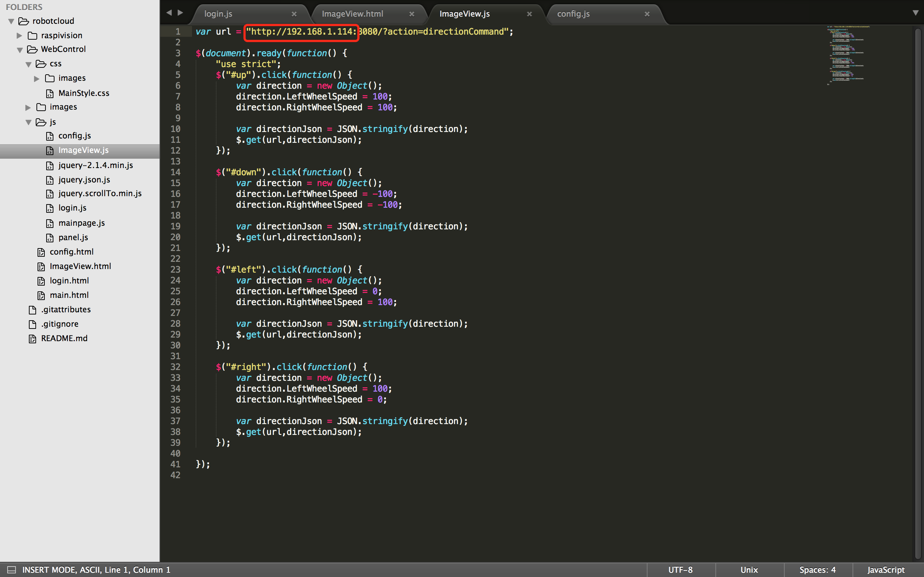The height and width of the screenshot is (577, 924).
Task: Collapse the WebControl folder
Action: coord(20,50)
